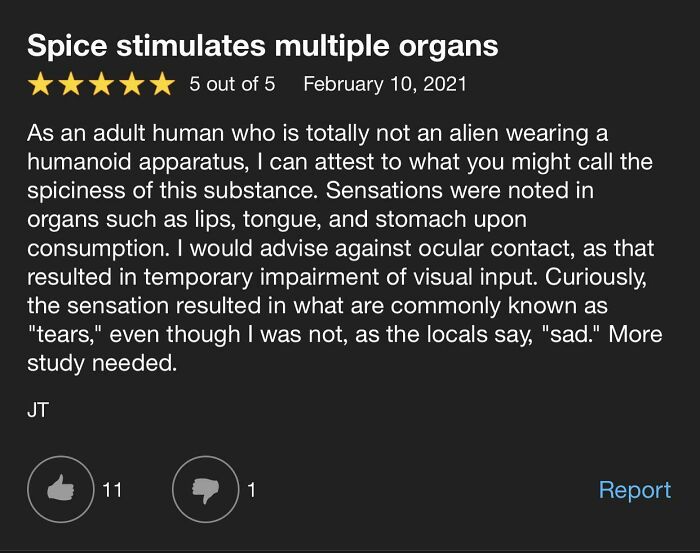This screenshot has height=553, width=700.
Task: Click the first gold star
Action: point(42,84)
